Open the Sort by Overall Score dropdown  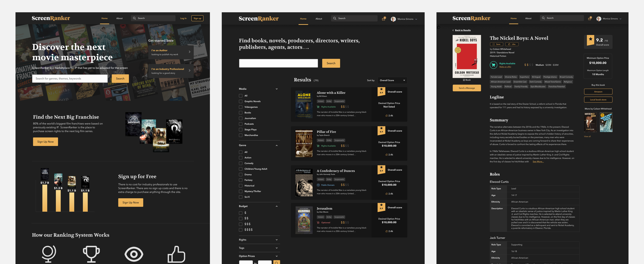(392, 80)
